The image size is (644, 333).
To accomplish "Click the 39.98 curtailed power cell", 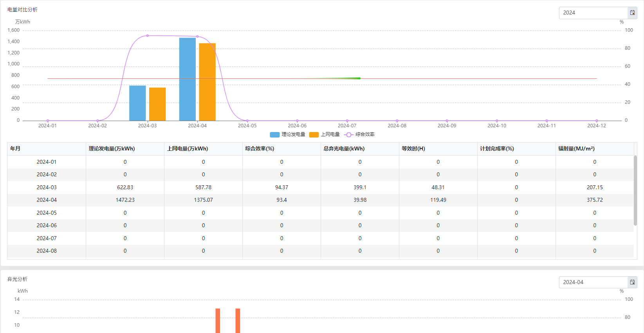I will [360, 200].
